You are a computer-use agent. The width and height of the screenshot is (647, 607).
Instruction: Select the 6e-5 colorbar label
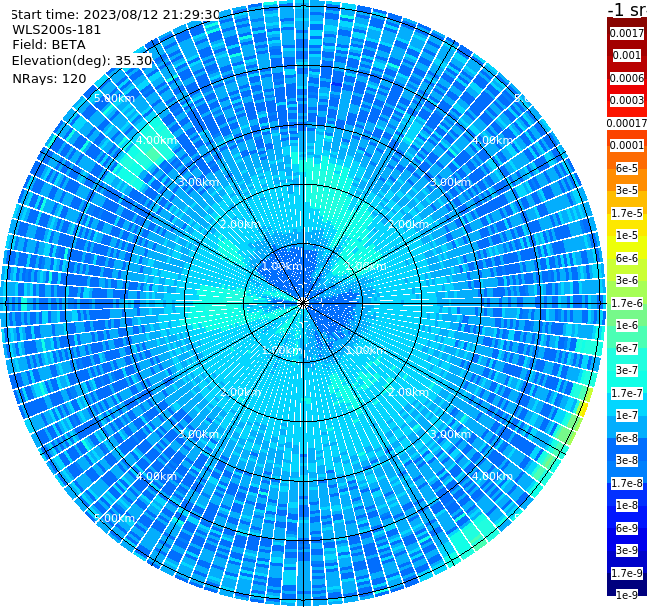(x=627, y=168)
